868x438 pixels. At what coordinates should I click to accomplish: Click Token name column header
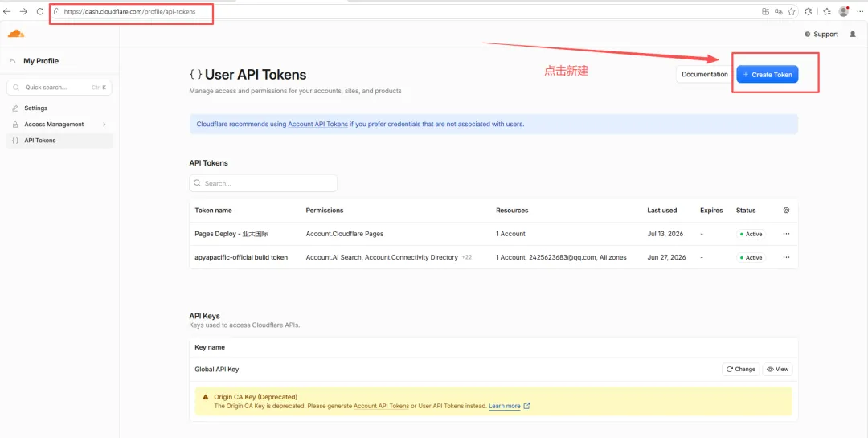(213, 211)
